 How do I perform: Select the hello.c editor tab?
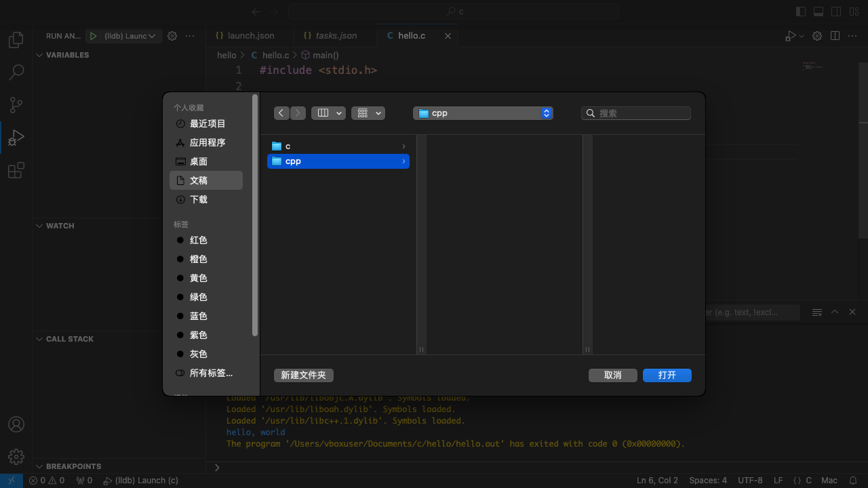[x=411, y=36]
